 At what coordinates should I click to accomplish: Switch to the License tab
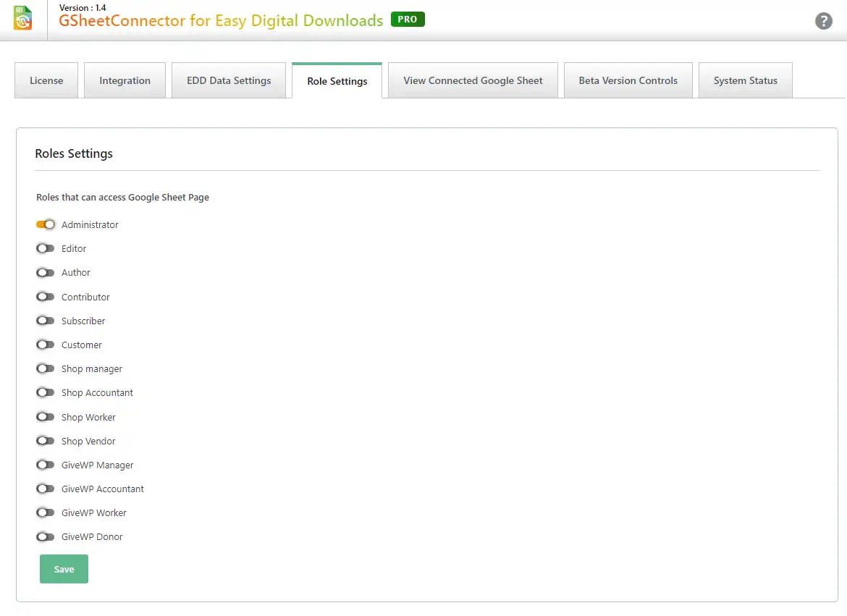(46, 80)
